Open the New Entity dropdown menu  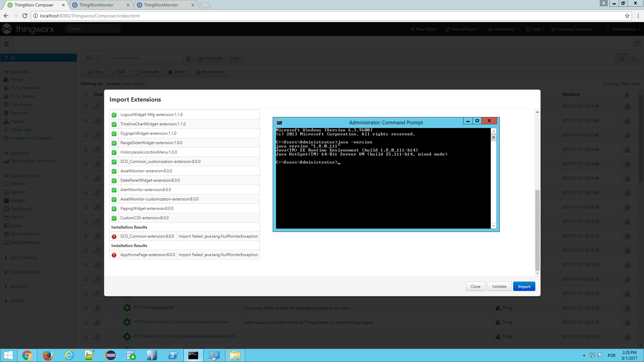coord(425,29)
